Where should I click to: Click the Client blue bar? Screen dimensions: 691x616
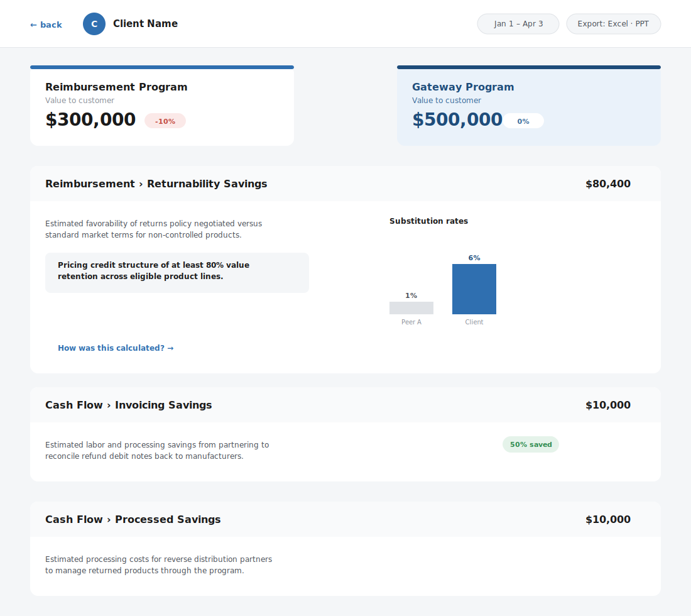coord(474,289)
